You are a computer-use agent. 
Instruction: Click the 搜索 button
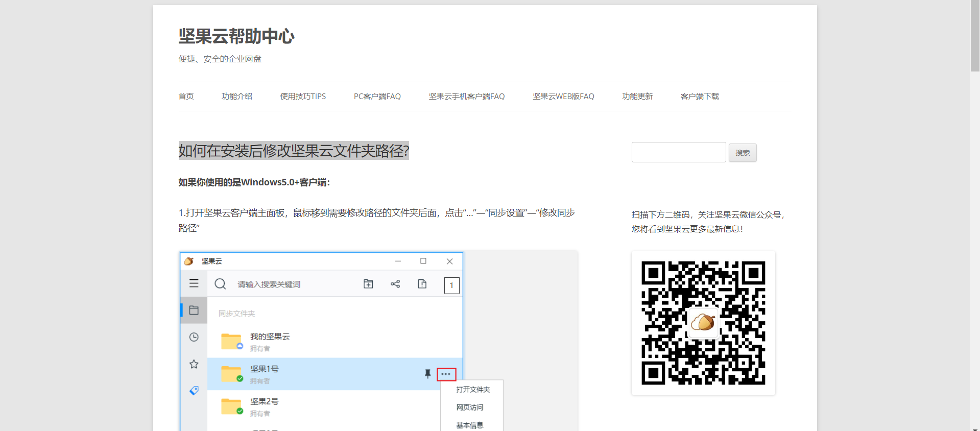[x=743, y=153]
